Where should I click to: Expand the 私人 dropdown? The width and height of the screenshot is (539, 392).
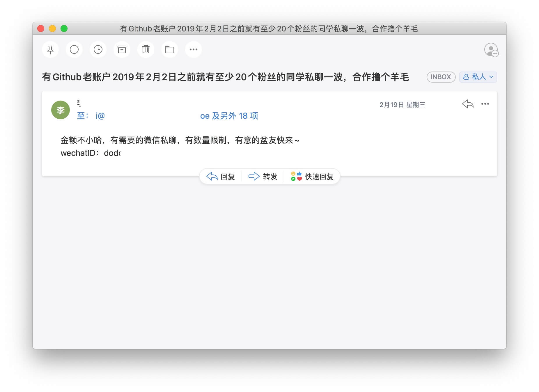click(x=478, y=77)
